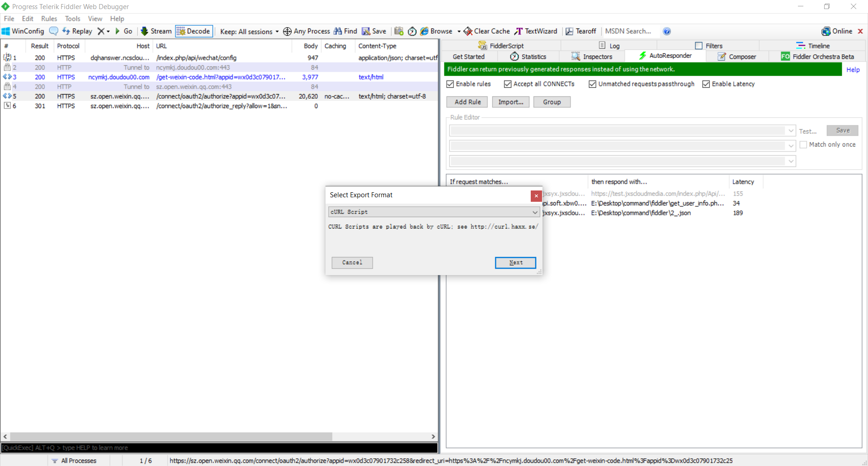Open the Fiddler Orchestra Beta tab

point(817,57)
